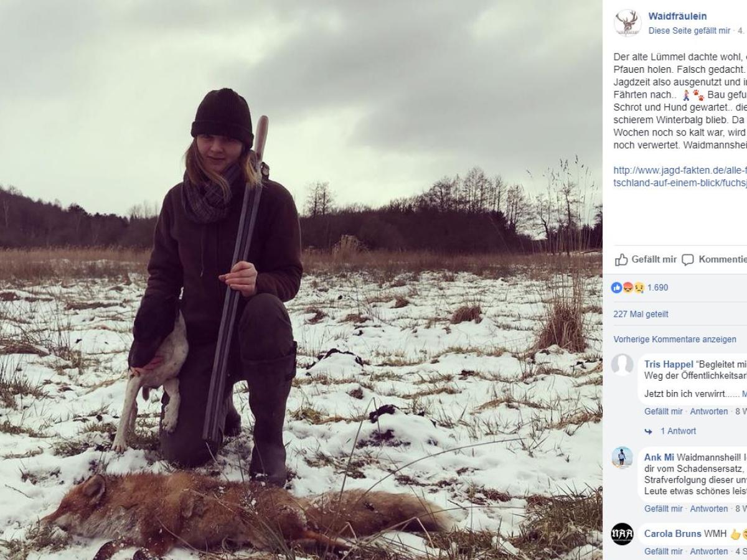
Task: Open the Waidfräulein page name link
Action: point(677,16)
